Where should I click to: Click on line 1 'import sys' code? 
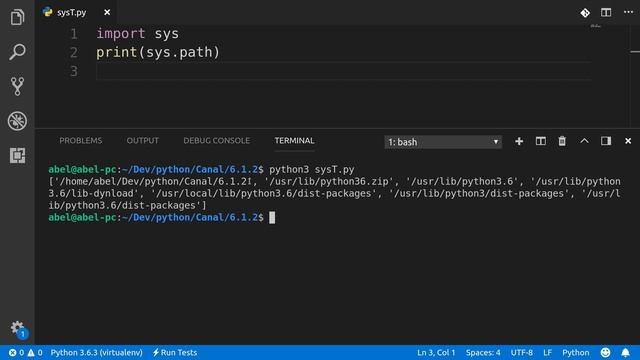tap(138, 33)
